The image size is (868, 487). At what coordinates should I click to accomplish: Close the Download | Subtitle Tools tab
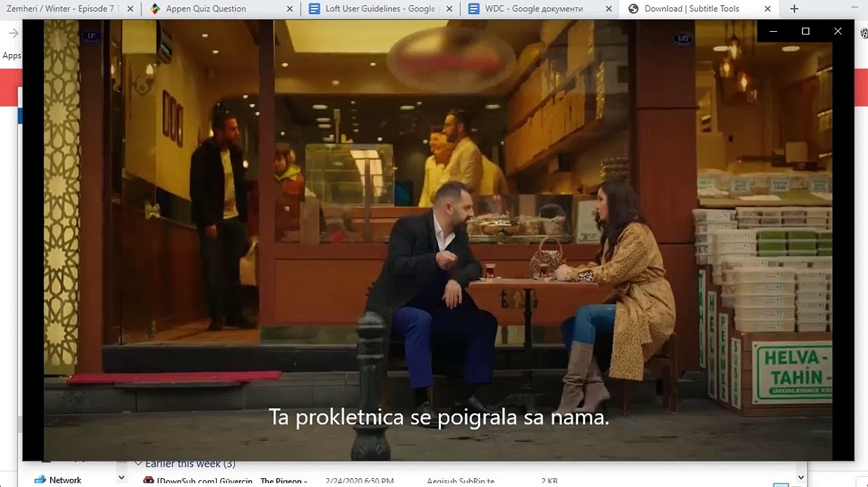click(x=768, y=9)
